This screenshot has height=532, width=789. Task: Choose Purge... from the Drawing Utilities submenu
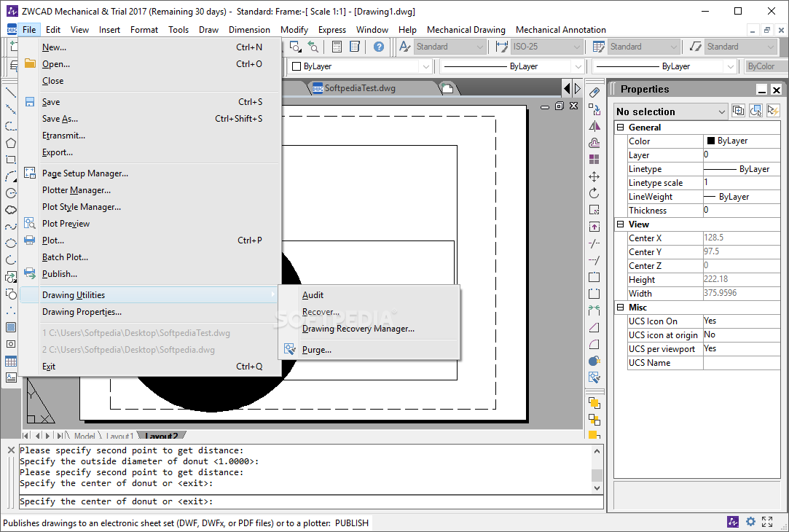tap(369, 350)
